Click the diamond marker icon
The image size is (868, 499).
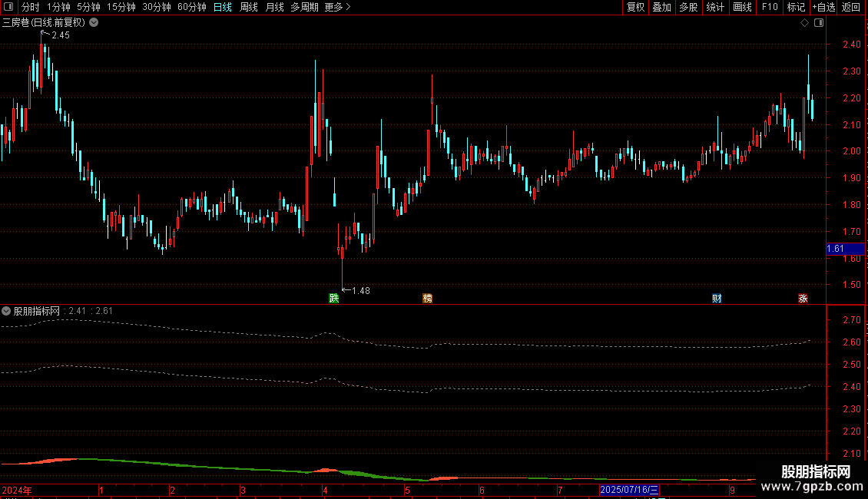805,23
